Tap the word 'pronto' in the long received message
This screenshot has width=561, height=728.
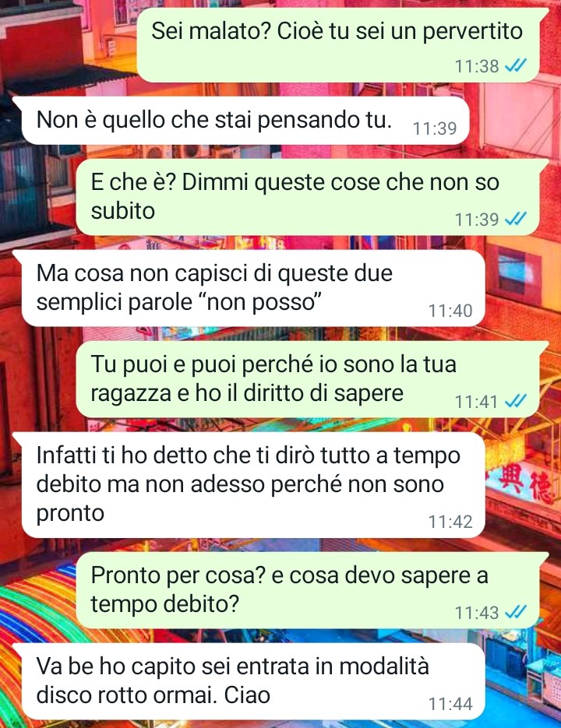click(70, 514)
